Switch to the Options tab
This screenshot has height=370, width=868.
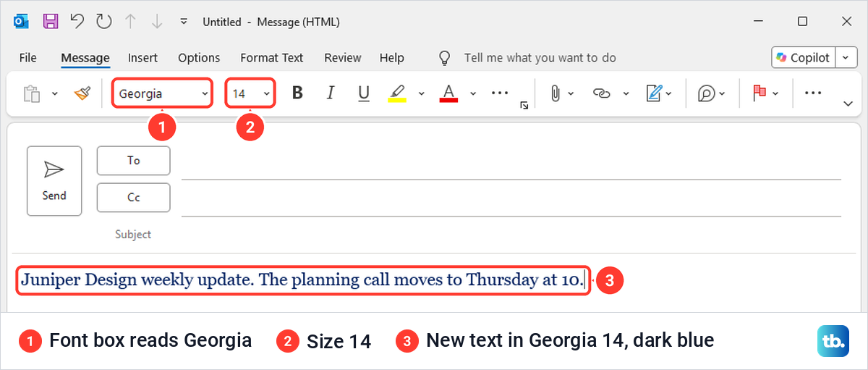199,58
